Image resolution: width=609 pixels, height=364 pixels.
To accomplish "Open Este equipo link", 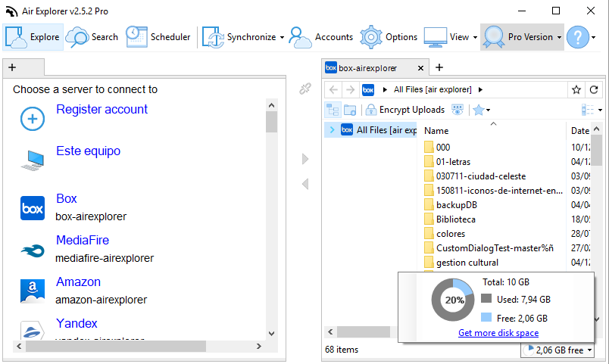I will tap(88, 151).
